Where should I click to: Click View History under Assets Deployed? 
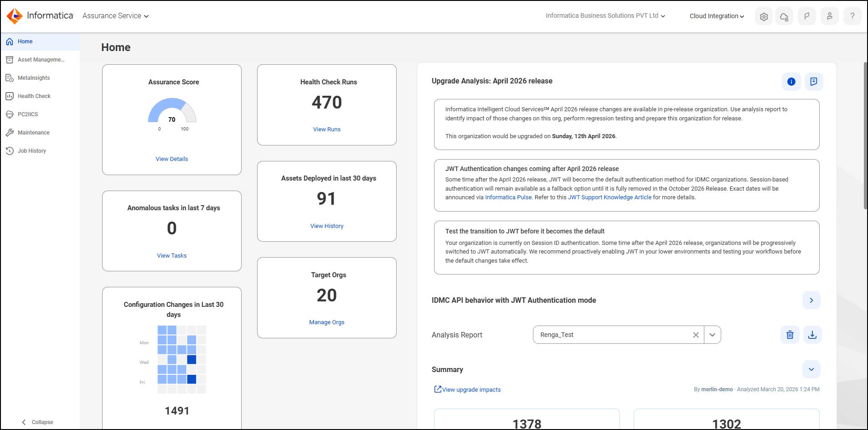click(x=327, y=226)
